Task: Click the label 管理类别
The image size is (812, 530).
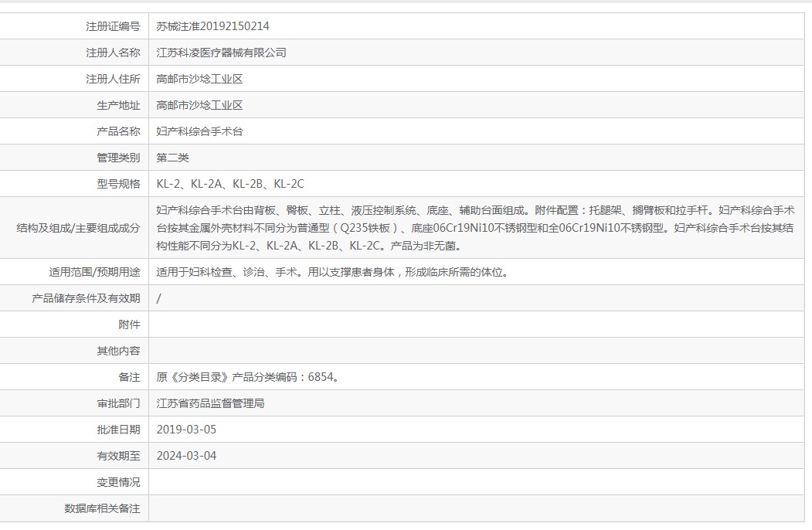Action: pos(118,158)
